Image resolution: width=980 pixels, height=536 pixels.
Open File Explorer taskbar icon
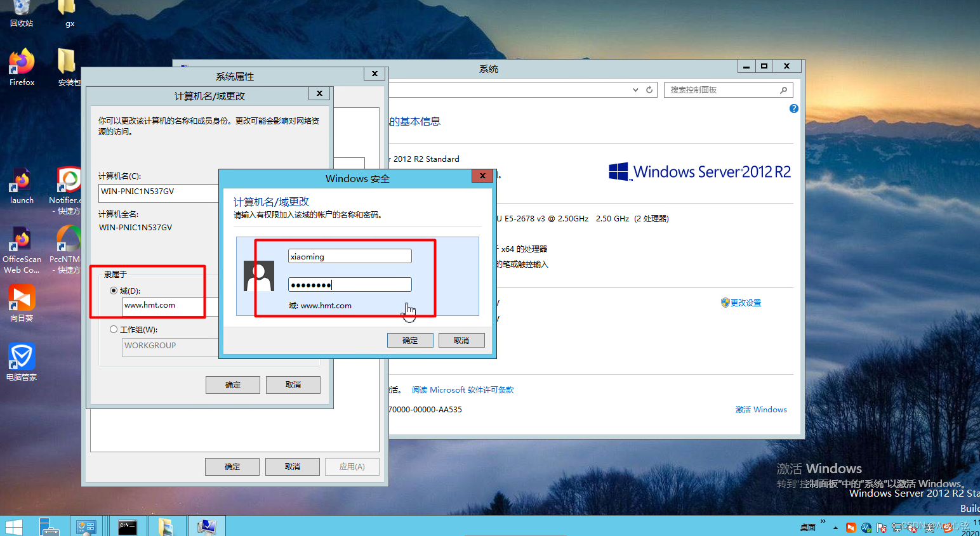click(x=166, y=526)
